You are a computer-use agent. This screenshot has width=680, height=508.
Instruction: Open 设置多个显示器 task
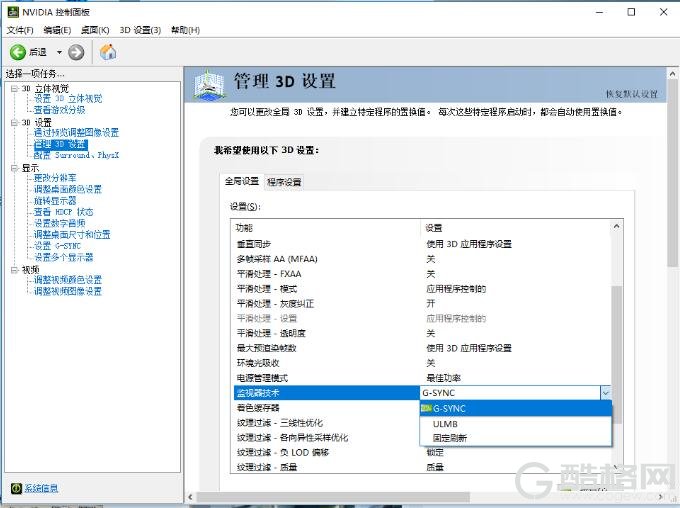point(63,257)
